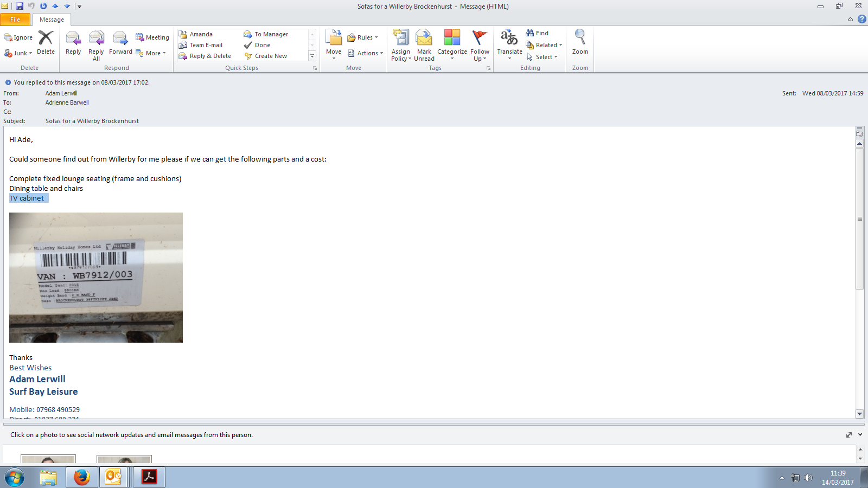Save the message via quick access toolbar
The image size is (868, 488).
pyautogui.click(x=20, y=6)
